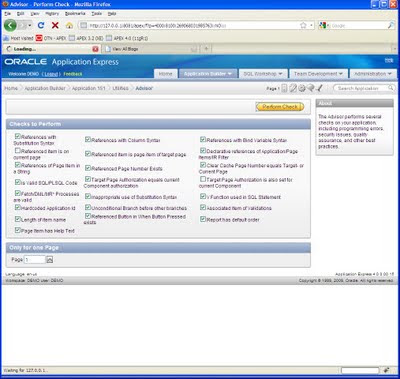
Task: Expand the Application Builder tab dropdown arrow
Action: pos(230,74)
